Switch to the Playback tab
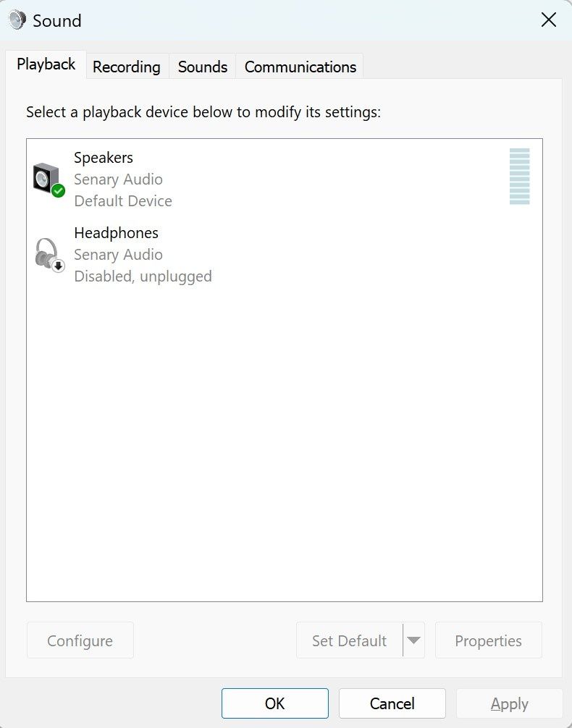The image size is (572, 728). [x=46, y=64]
